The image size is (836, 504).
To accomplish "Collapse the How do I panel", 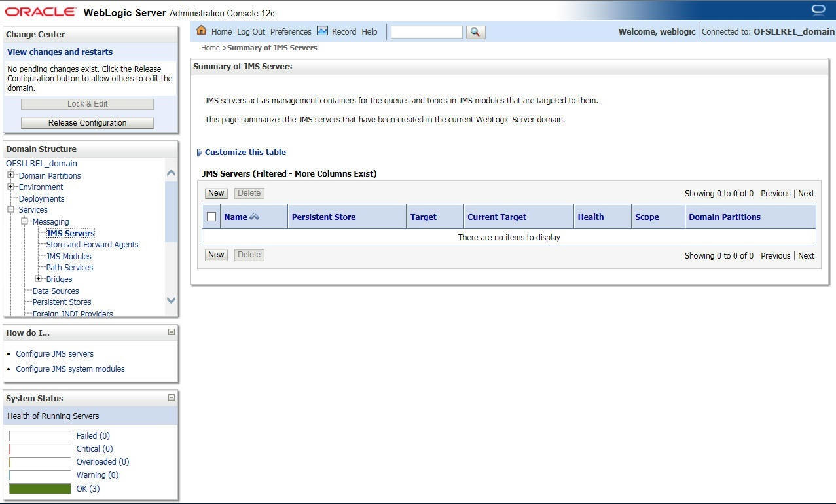I will (172, 332).
